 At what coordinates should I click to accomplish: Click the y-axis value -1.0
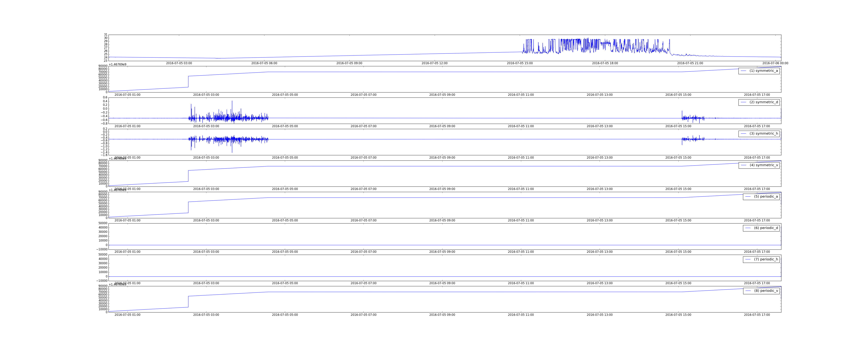click(104, 147)
